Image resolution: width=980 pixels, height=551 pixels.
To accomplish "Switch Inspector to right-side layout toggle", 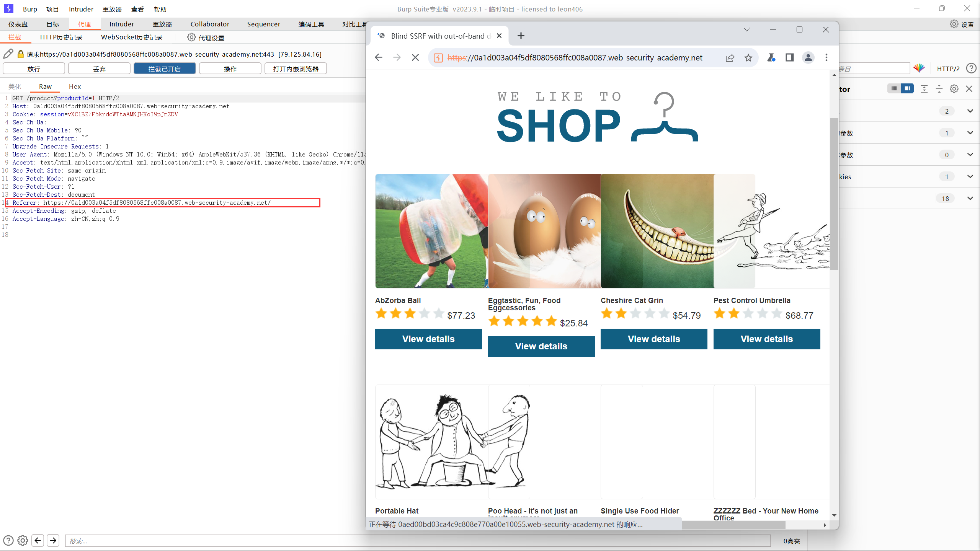I will (907, 89).
